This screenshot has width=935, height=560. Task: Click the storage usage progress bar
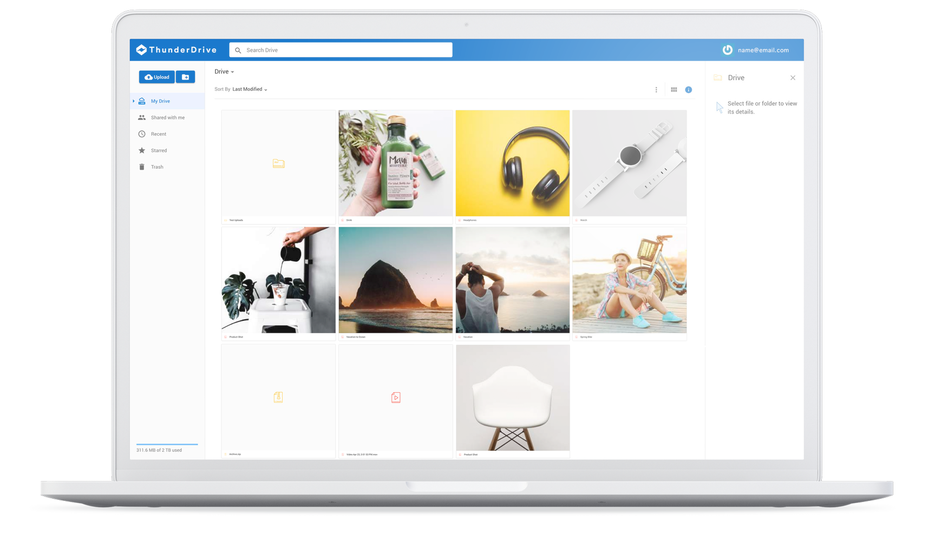pyautogui.click(x=167, y=444)
